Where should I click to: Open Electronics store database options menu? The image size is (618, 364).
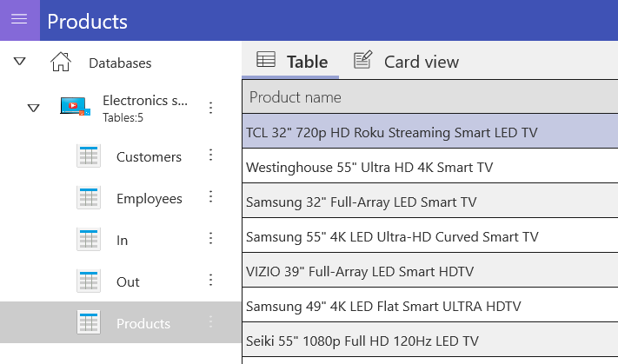coord(211,108)
